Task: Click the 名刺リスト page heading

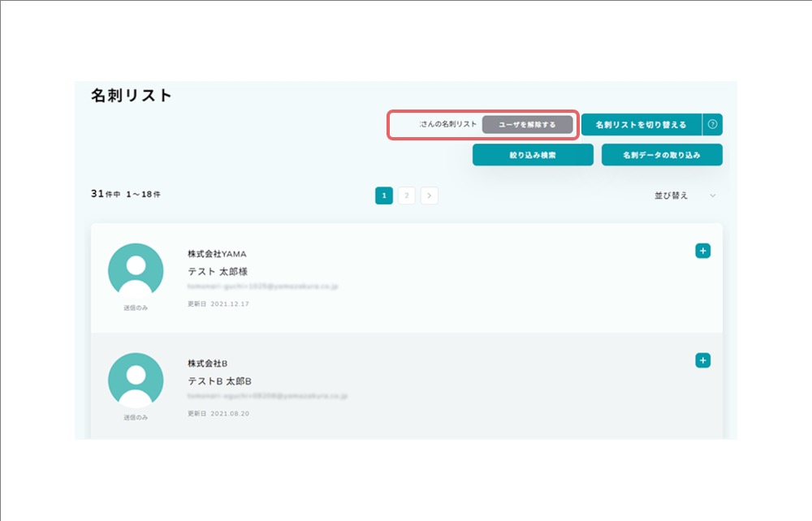Action: [x=132, y=96]
